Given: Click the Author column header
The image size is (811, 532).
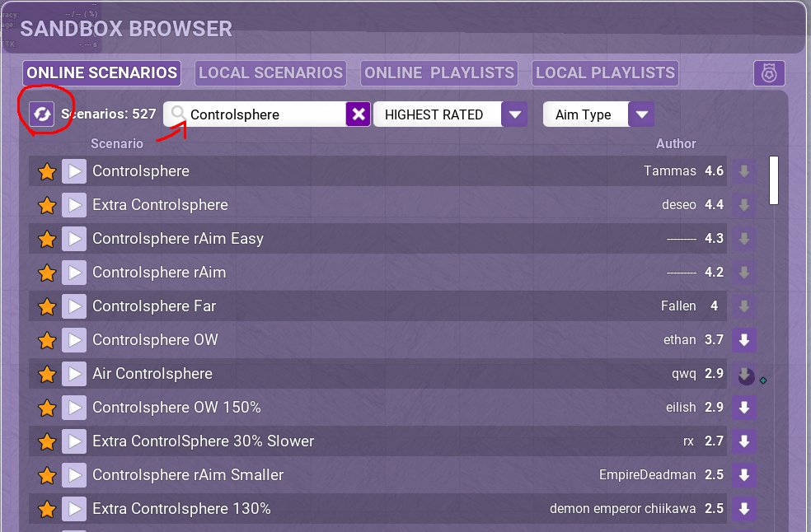Looking at the screenshot, I should pos(676,144).
